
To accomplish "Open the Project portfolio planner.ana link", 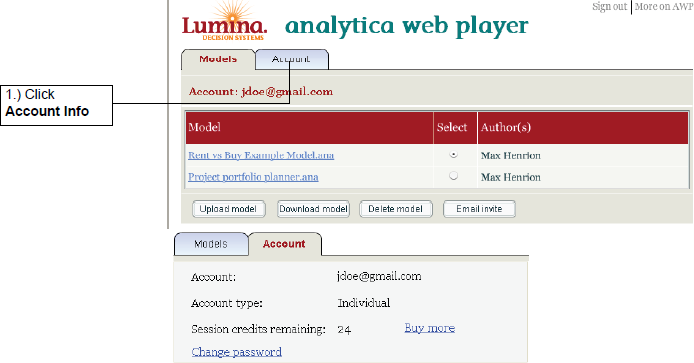I will (x=253, y=177).
